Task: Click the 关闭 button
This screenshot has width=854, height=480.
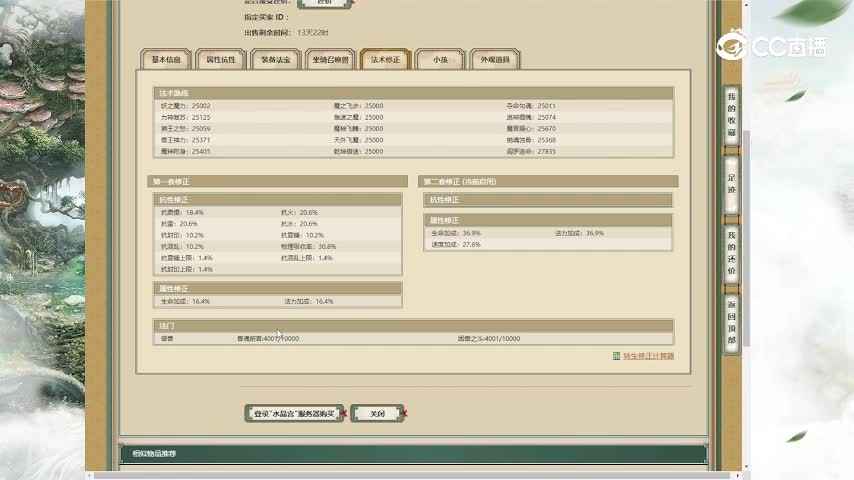Action: coord(377,413)
